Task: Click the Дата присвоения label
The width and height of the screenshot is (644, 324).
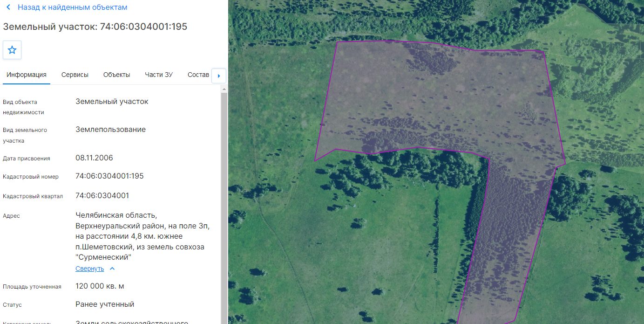Action: [x=27, y=159]
